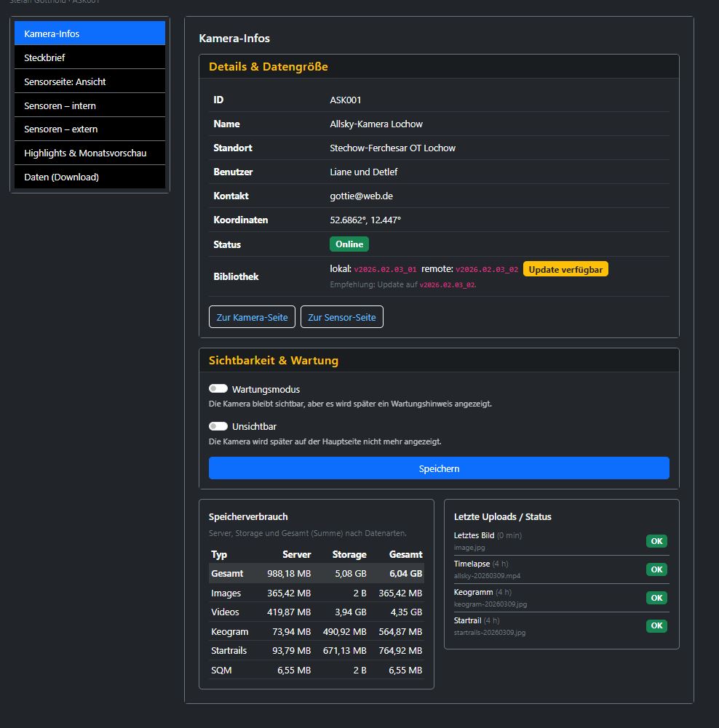Image resolution: width=719 pixels, height=728 pixels.
Task: Click the OK badge for Keogramm
Action: [656, 598]
